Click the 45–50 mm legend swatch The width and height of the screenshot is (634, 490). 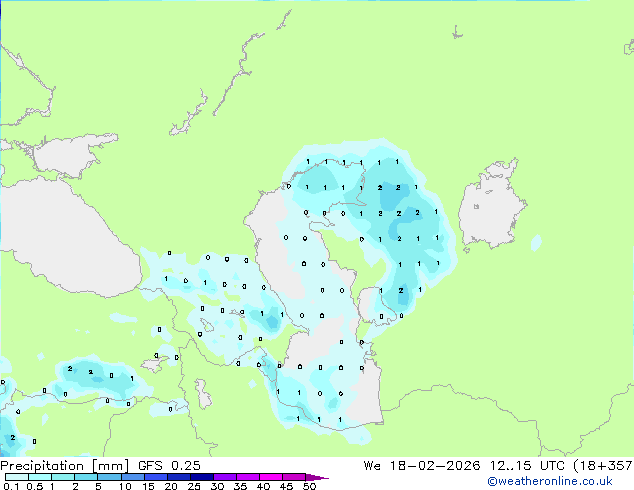pyautogui.click(x=294, y=477)
